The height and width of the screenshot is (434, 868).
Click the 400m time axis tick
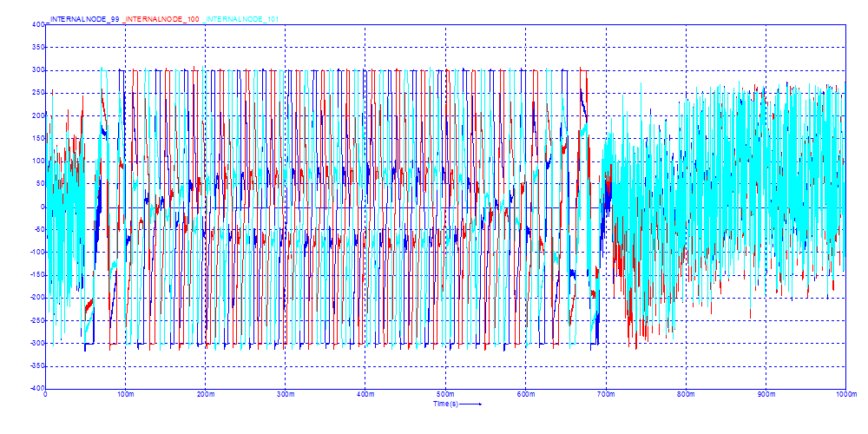[365, 394]
